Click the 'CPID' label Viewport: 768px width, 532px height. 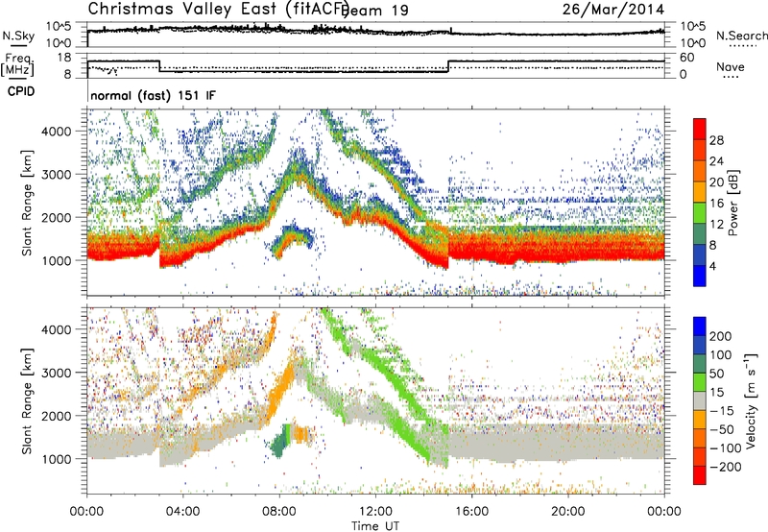tap(21, 91)
